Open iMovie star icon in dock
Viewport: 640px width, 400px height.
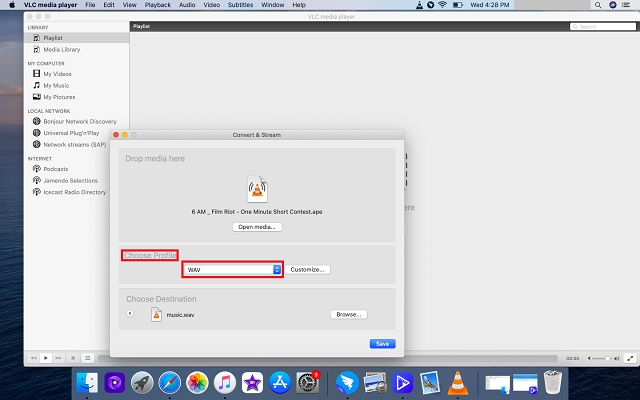pos(252,383)
